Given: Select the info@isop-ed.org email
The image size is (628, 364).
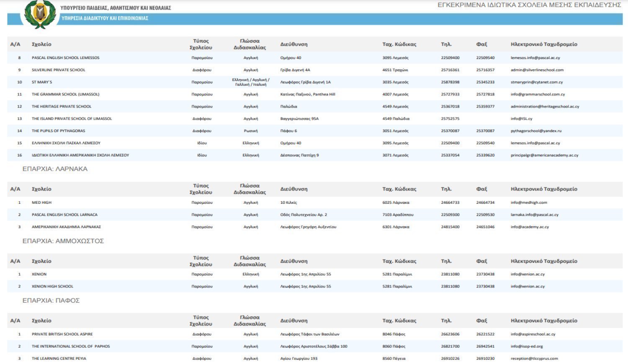Looking at the screenshot, I should coord(527,346).
